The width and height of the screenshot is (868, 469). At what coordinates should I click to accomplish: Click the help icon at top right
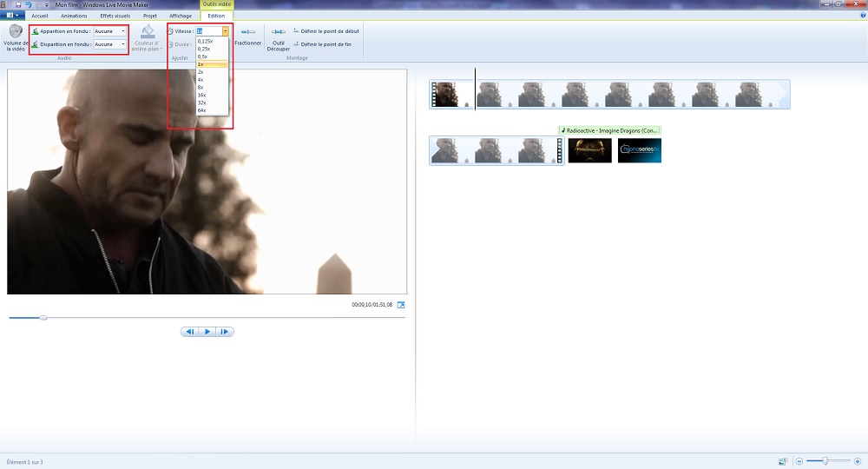tap(863, 16)
